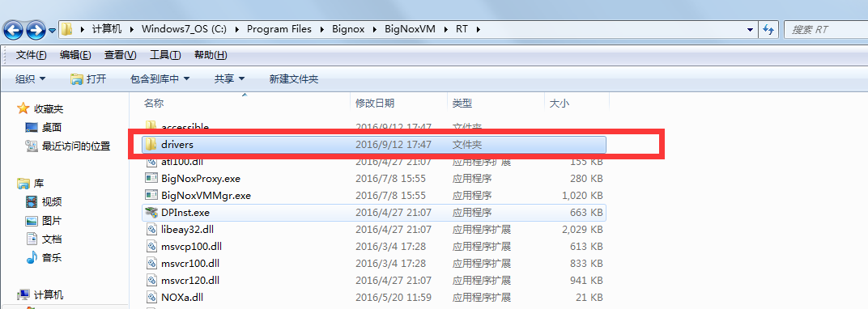Viewport: 868px width, 309px height.
Task: Open 工具(T) menu
Action: [165, 55]
